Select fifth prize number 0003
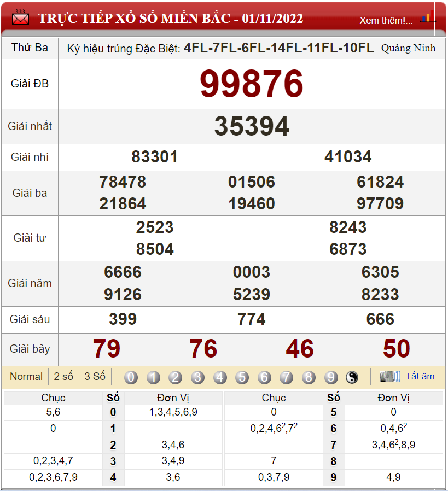This screenshot has height=491, width=448. [252, 272]
